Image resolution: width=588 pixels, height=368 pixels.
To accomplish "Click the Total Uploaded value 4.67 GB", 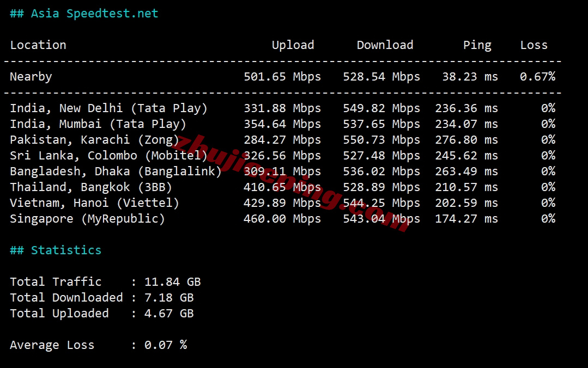I will tap(169, 314).
